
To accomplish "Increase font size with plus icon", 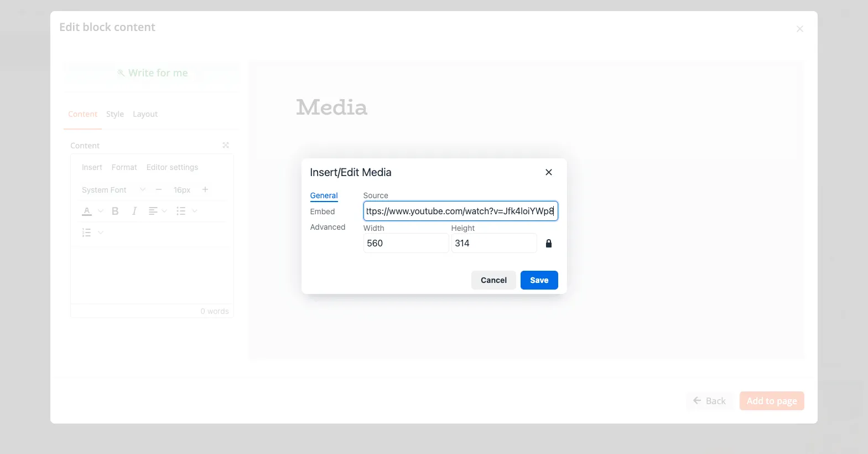I will click(205, 189).
